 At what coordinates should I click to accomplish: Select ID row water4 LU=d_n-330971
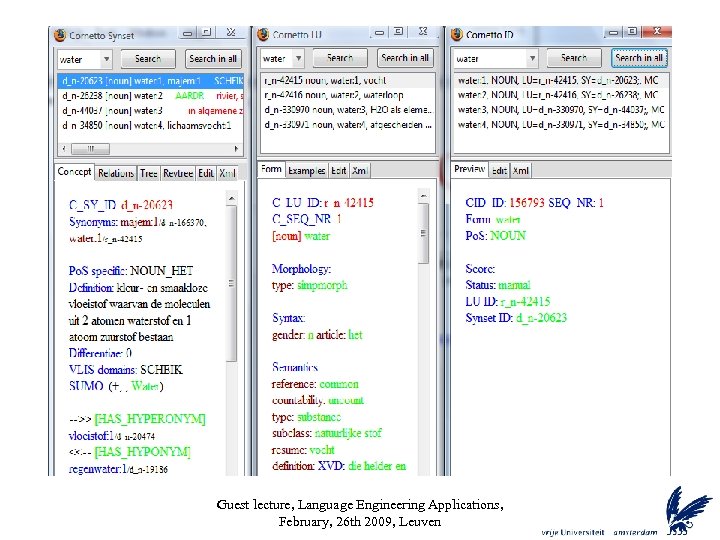(x=561, y=124)
